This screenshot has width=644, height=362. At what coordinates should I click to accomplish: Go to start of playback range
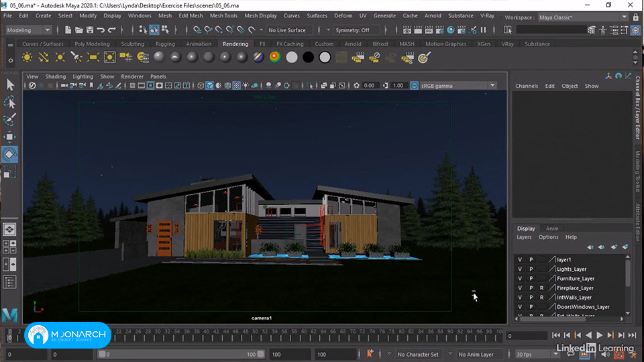coord(555,335)
